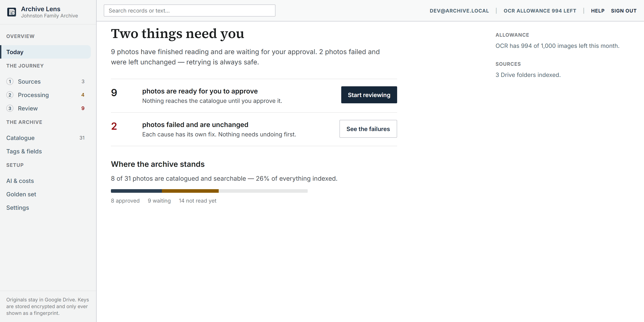Click 'Each cause has its own fix' sentence
Viewport: 644px width, 322px height.
coord(219,134)
